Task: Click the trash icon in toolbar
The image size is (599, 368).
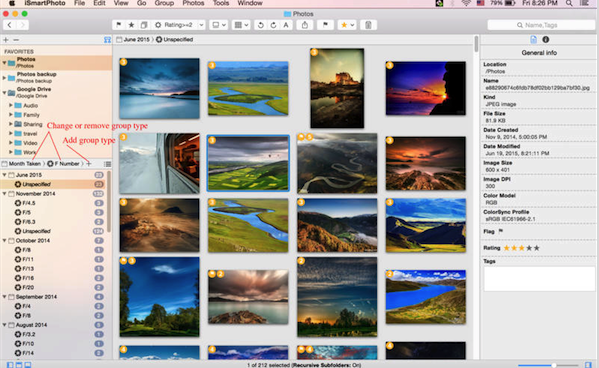Action: (368, 25)
